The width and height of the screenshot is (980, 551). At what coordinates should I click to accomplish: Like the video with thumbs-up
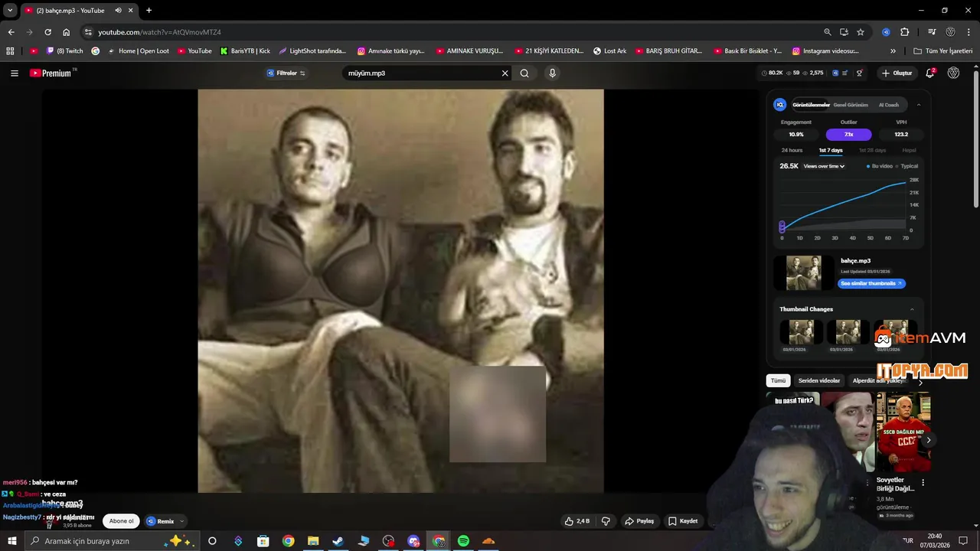pyautogui.click(x=577, y=521)
